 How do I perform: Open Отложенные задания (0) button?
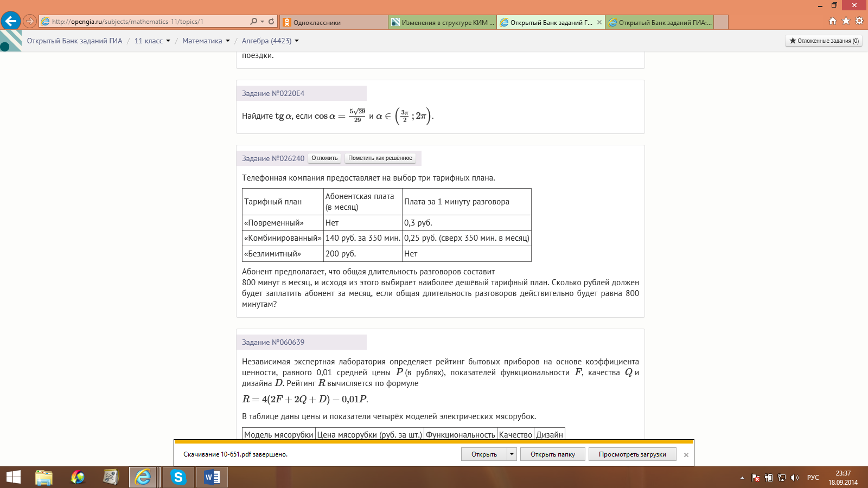(824, 41)
